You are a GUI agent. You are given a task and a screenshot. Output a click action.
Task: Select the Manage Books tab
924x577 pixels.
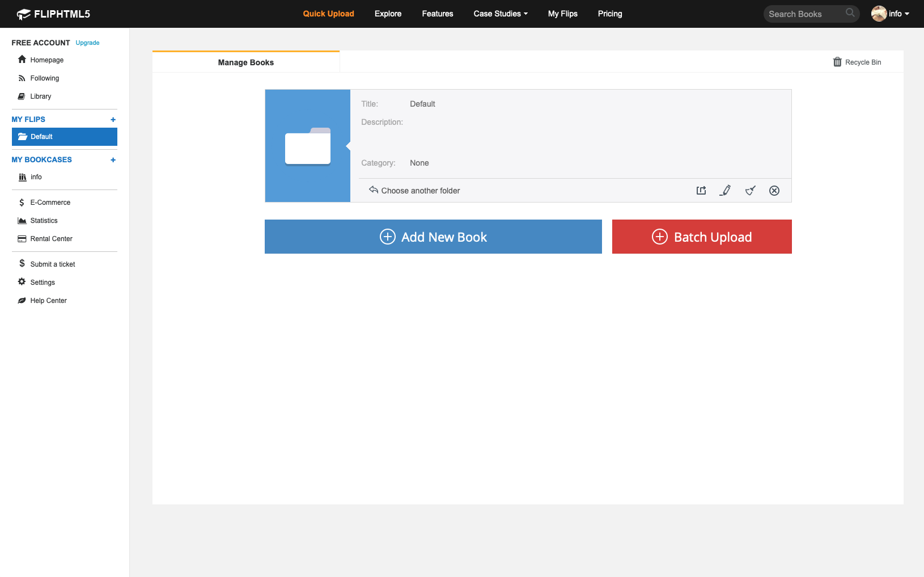(x=245, y=62)
